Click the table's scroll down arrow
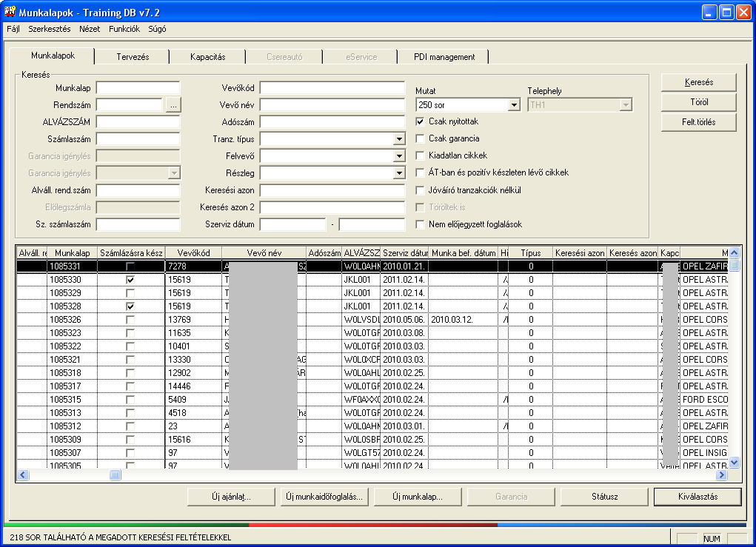 point(735,462)
